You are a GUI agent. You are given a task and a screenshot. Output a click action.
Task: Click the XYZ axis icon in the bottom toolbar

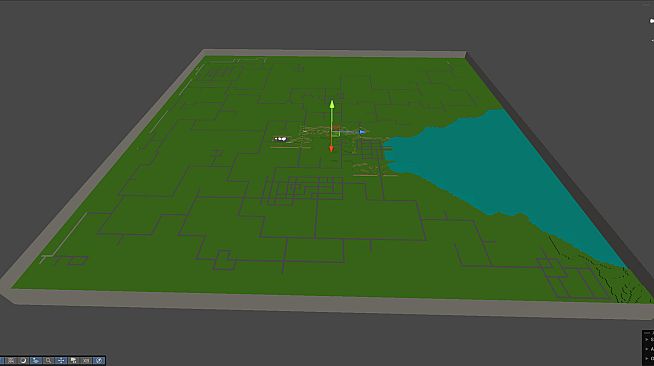86,361
